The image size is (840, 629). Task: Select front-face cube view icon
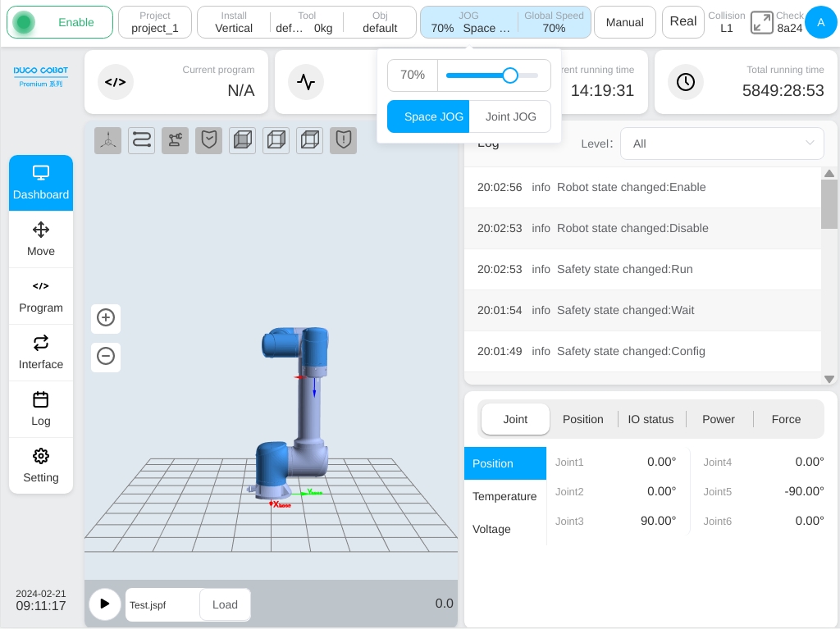243,140
